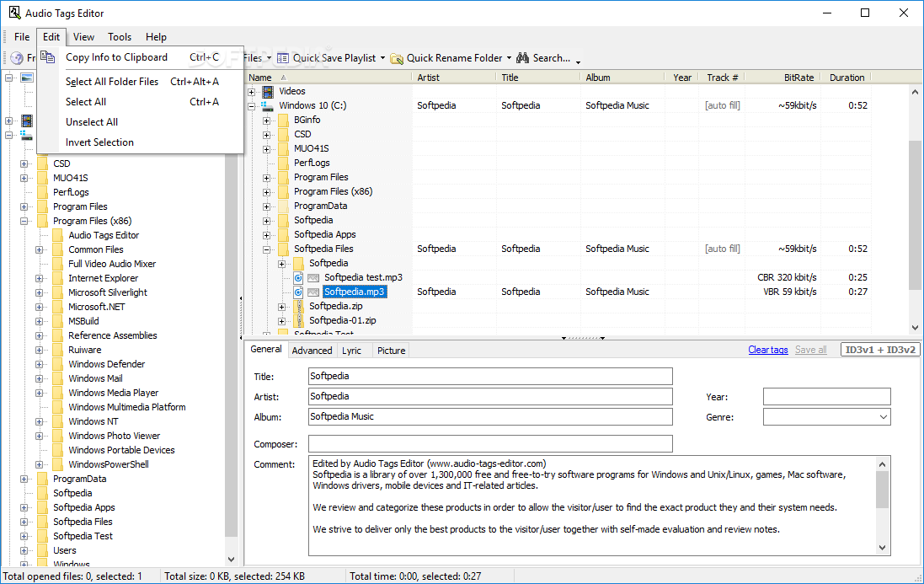Switch to the Lyric tab
Image resolution: width=924 pixels, height=584 pixels.
352,351
